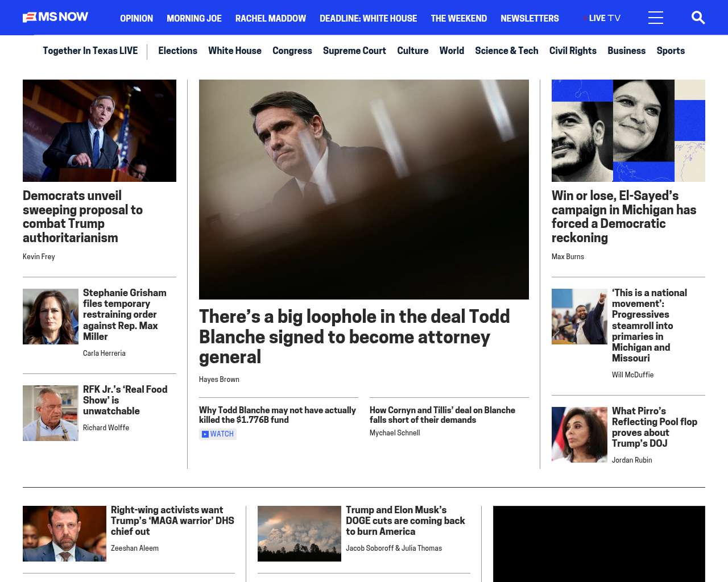Open Rachel Maddow show page
The image size is (728, 582).
tap(271, 18)
